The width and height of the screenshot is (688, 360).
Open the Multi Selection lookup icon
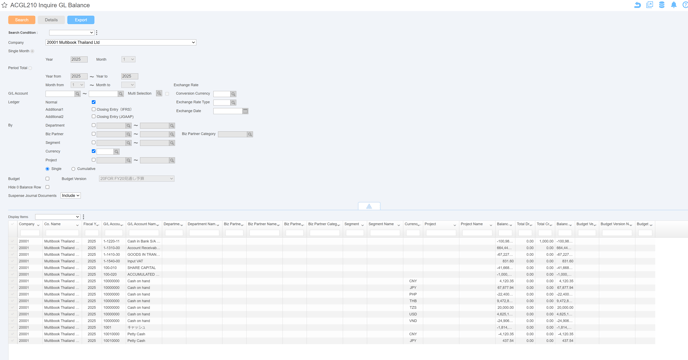[159, 94]
